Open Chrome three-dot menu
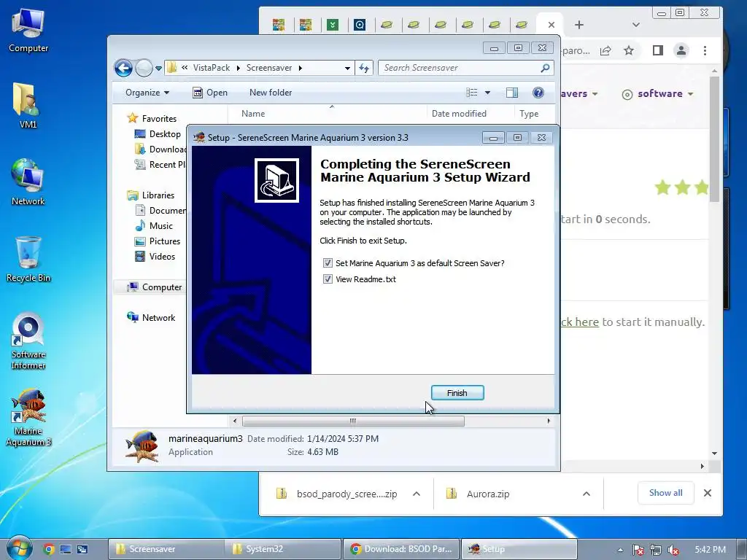747x560 pixels. (705, 50)
